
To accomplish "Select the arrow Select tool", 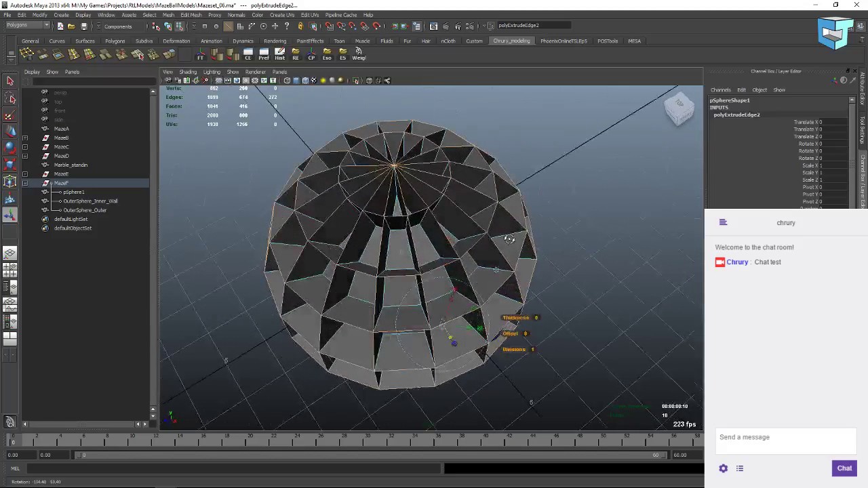I will pos(9,81).
